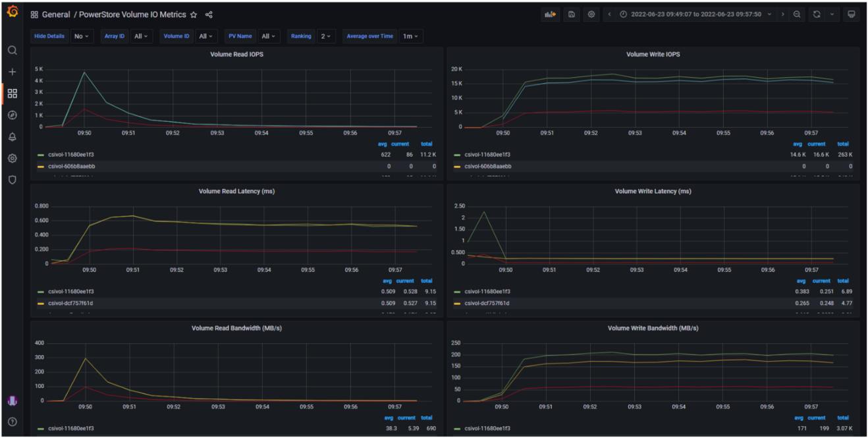Open the Explore compass icon
The height and width of the screenshot is (438, 868).
tap(12, 115)
